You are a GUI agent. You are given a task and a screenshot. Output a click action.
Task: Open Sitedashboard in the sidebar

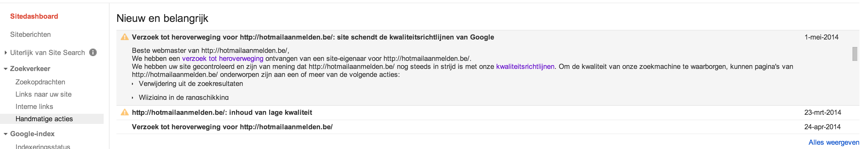[34, 16]
